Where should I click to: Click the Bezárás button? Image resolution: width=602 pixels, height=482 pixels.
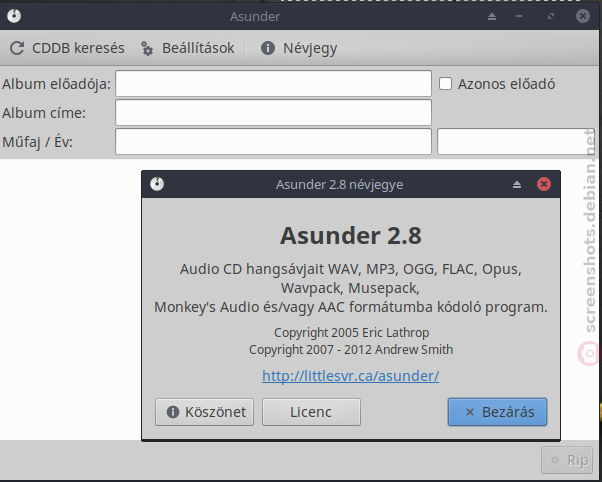[497, 412]
